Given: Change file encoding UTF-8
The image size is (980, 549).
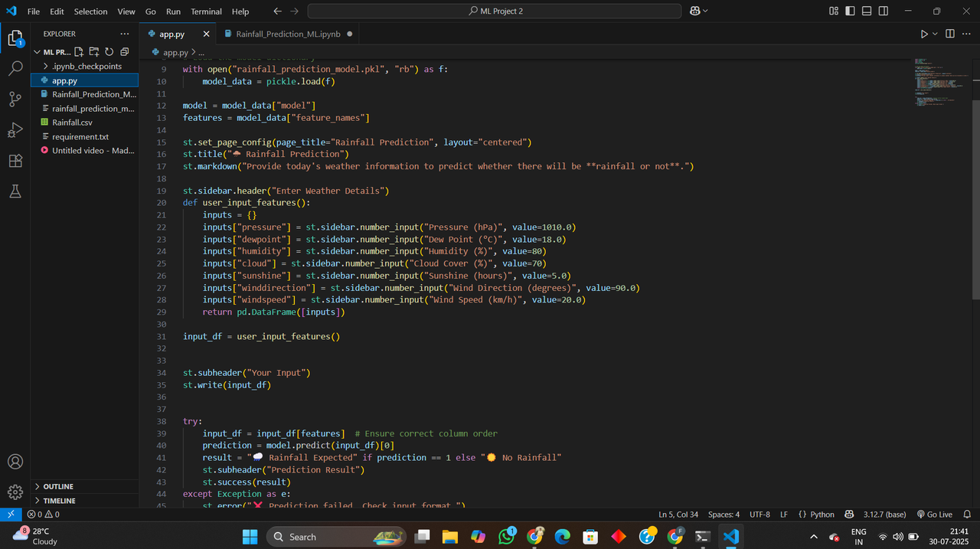Looking at the screenshot, I should click(x=759, y=515).
